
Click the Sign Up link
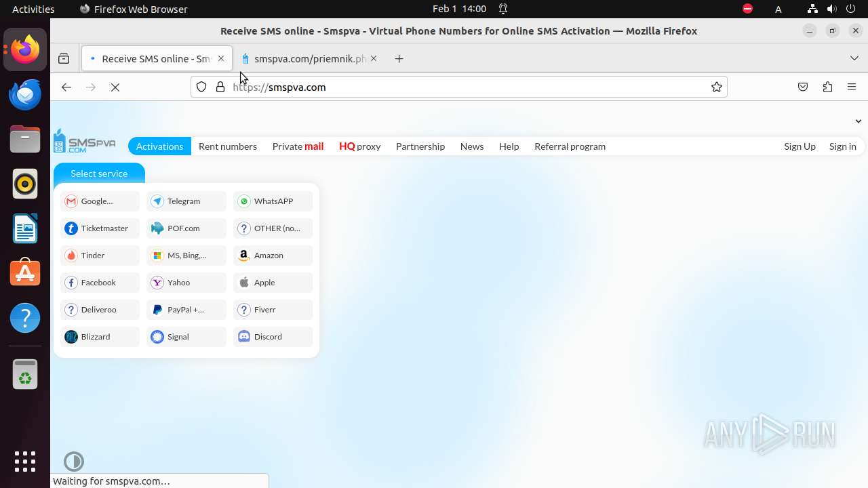[x=800, y=146]
